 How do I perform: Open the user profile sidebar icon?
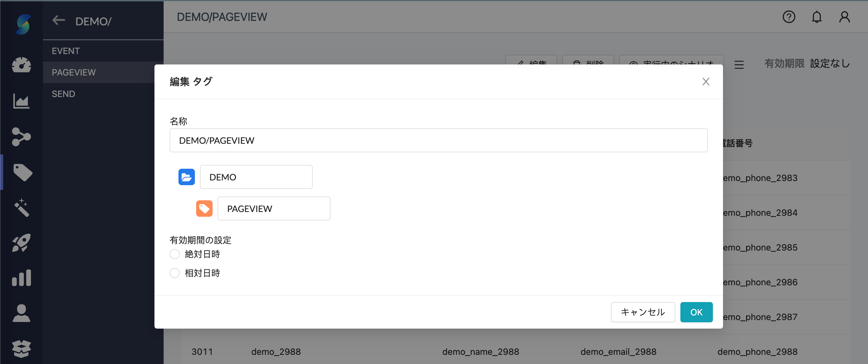[x=21, y=313]
